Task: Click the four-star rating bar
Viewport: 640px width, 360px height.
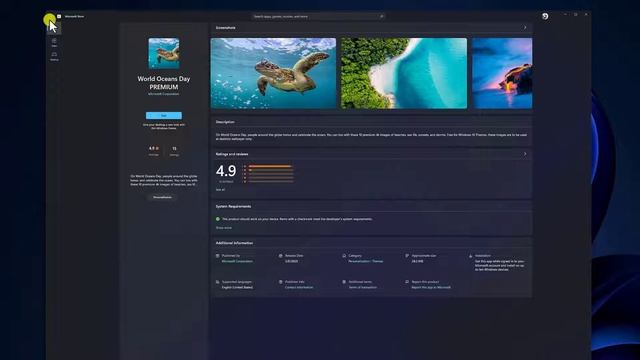Action: click(x=271, y=170)
